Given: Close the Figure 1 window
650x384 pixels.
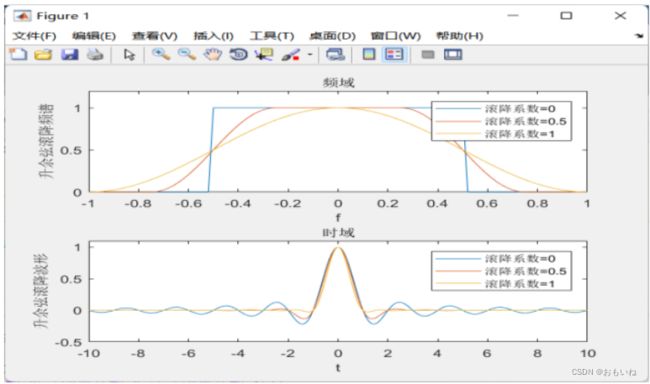Looking at the screenshot, I should click(x=620, y=16).
